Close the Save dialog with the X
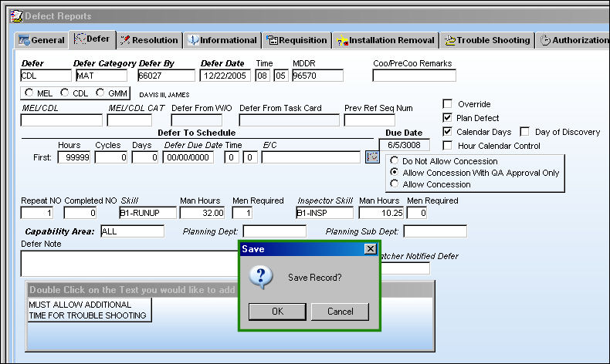610x364 pixels. point(371,248)
